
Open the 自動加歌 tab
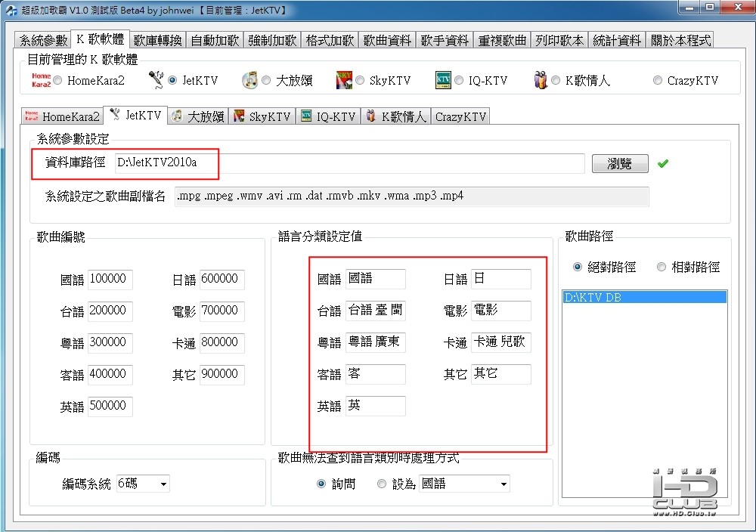coord(215,40)
